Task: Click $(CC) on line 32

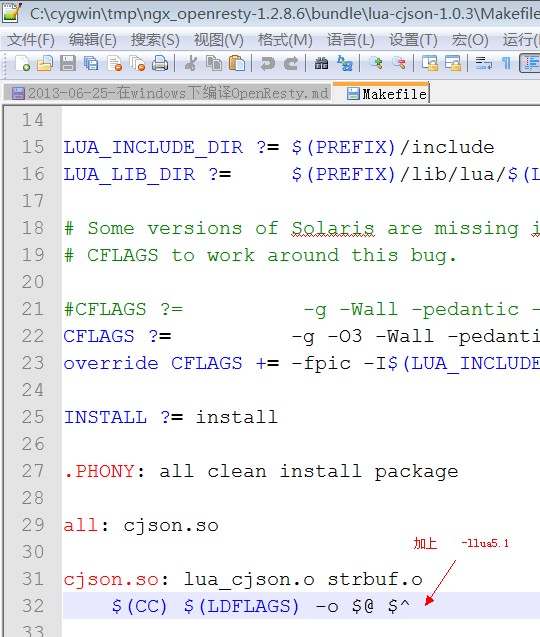Action: pyautogui.click(x=139, y=606)
